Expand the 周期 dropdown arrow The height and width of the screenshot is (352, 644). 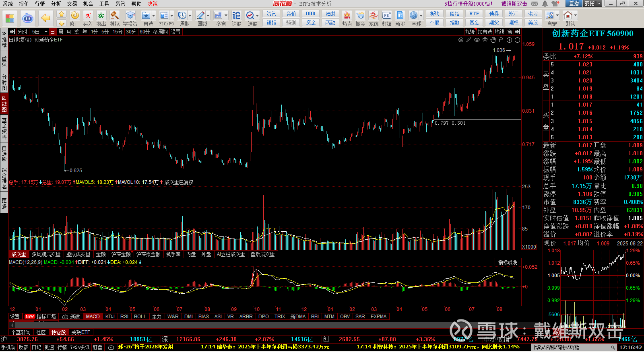pyautogui.click(x=190, y=16)
